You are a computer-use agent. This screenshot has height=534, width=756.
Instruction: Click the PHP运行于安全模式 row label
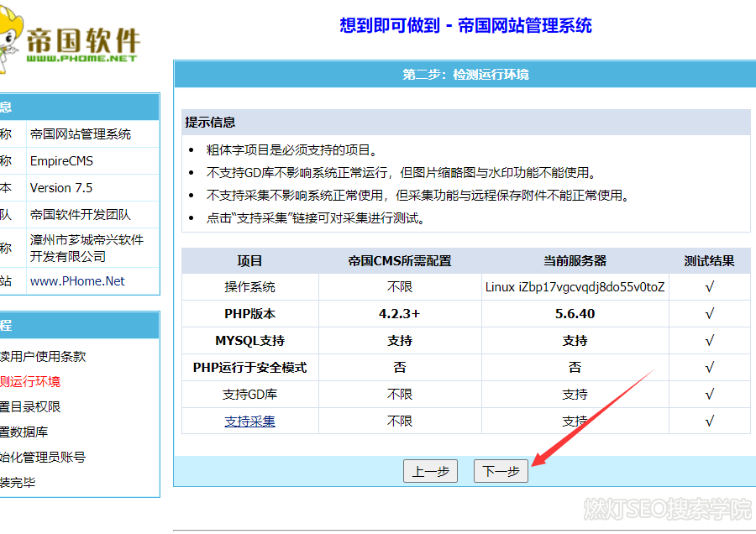pyautogui.click(x=249, y=368)
